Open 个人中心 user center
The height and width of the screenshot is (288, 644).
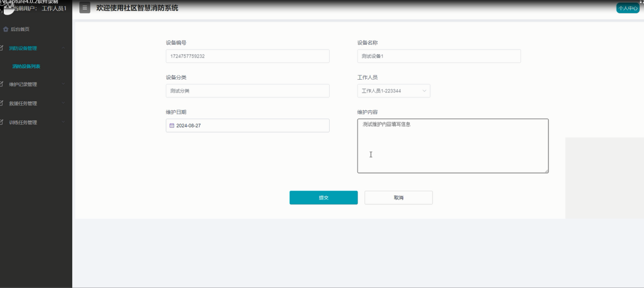628,8
